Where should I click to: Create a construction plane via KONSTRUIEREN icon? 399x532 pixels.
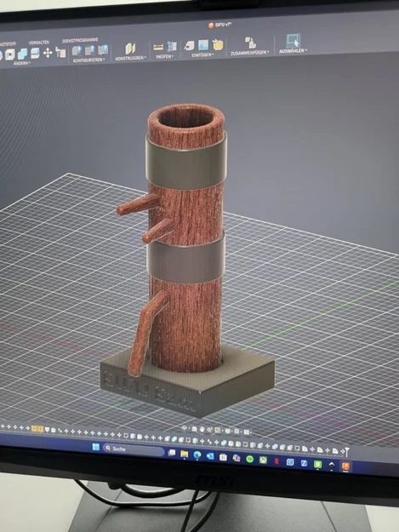point(130,49)
